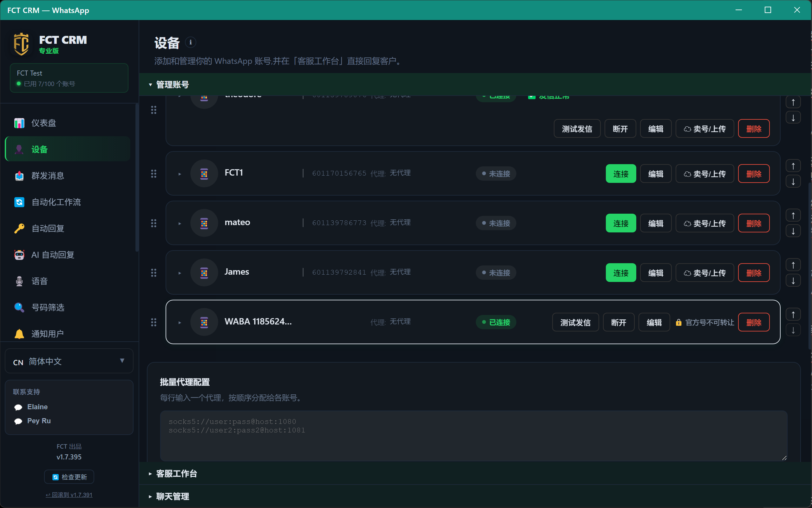Open 群发消息 in the sidebar
This screenshot has width=812, height=508.
[68, 176]
